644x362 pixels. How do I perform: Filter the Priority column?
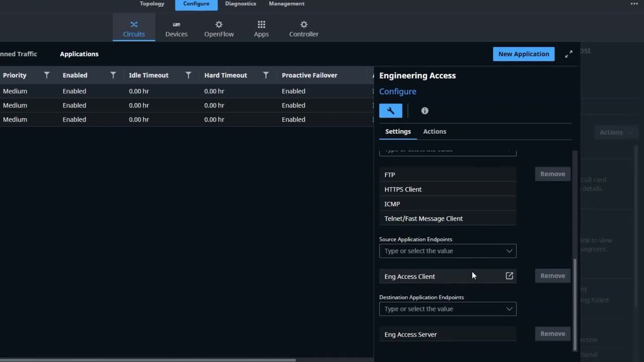tap(47, 75)
